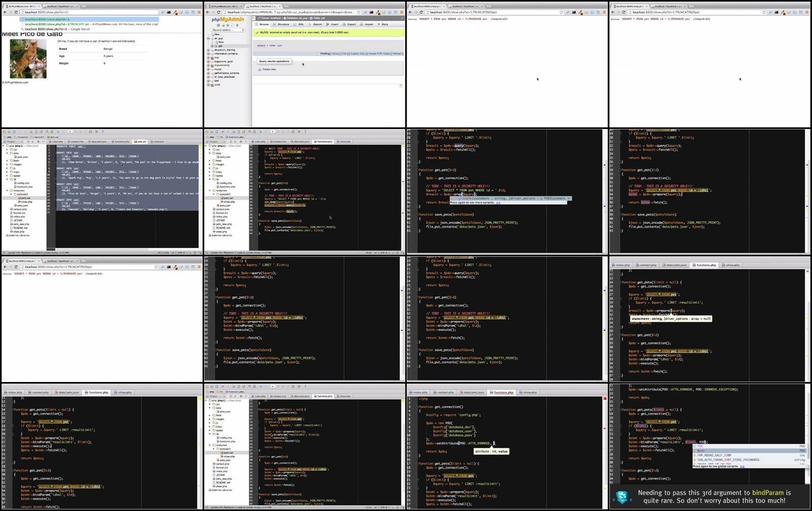The width and height of the screenshot is (812, 511).
Task: Reload the phpMyAdmin browser page
Action: point(219,12)
